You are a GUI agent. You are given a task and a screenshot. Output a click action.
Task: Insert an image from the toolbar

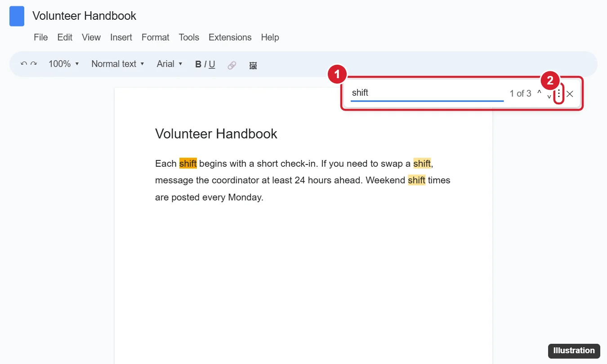pos(253,66)
